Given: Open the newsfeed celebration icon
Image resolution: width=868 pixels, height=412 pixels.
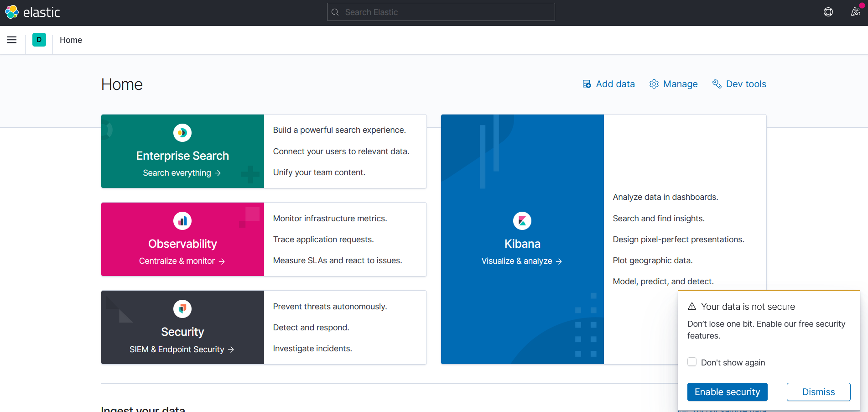Looking at the screenshot, I should (856, 12).
